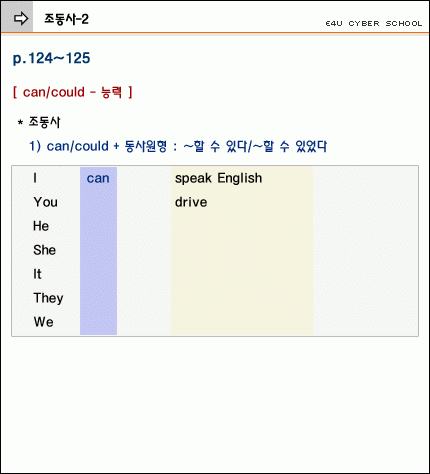The width and height of the screenshot is (430, 474).
Task: Click the 조동사-2 title text
Action: coord(66,19)
